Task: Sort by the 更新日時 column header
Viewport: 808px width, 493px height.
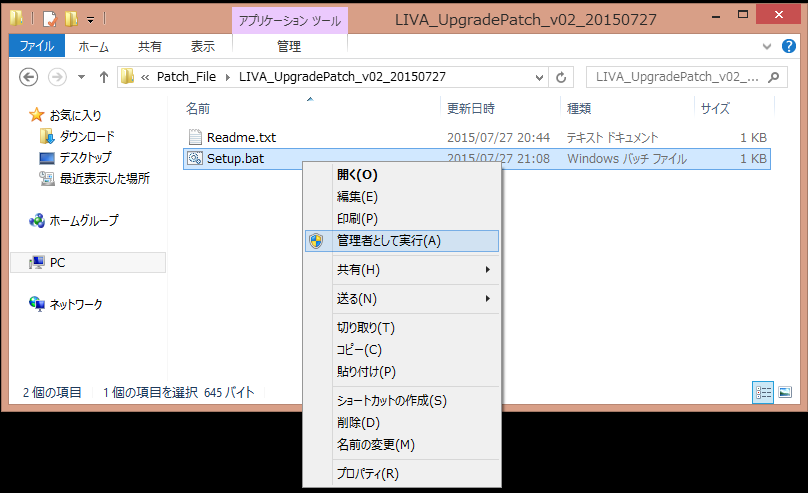Action: click(x=471, y=109)
